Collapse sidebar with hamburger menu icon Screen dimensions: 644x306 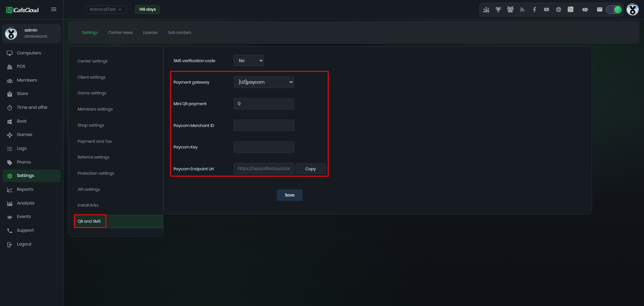(x=54, y=9)
